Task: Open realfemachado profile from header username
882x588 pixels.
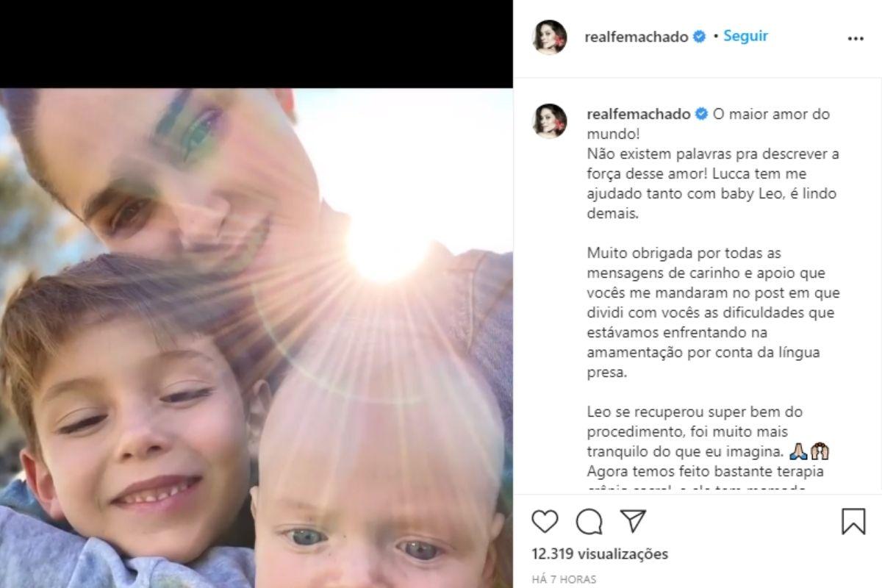Action: point(637,37)
